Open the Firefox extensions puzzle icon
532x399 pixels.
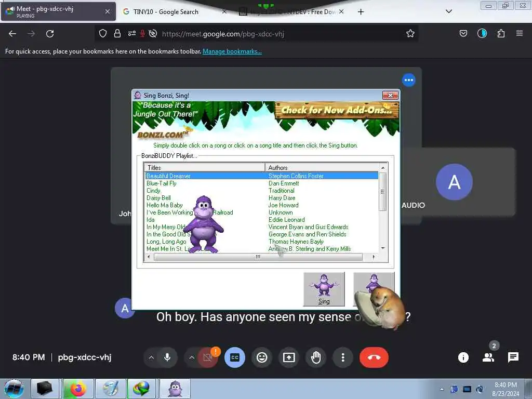(501, 33)
